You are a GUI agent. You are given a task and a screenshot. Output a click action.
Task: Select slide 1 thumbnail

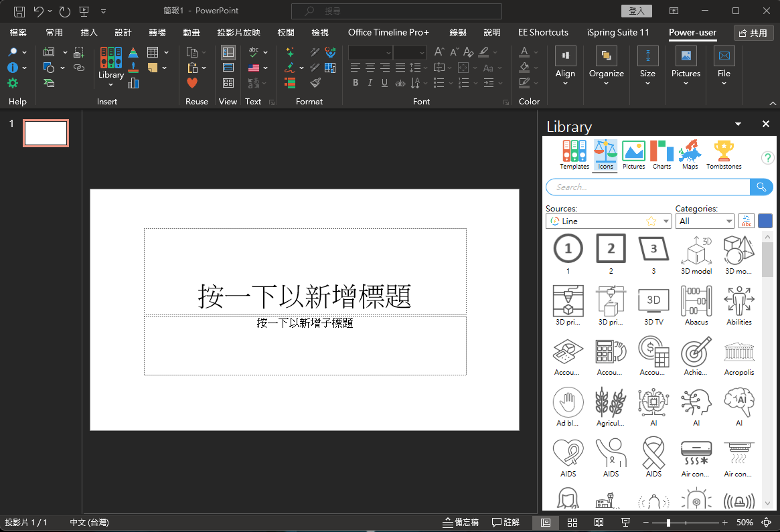(x=46, y=133)
